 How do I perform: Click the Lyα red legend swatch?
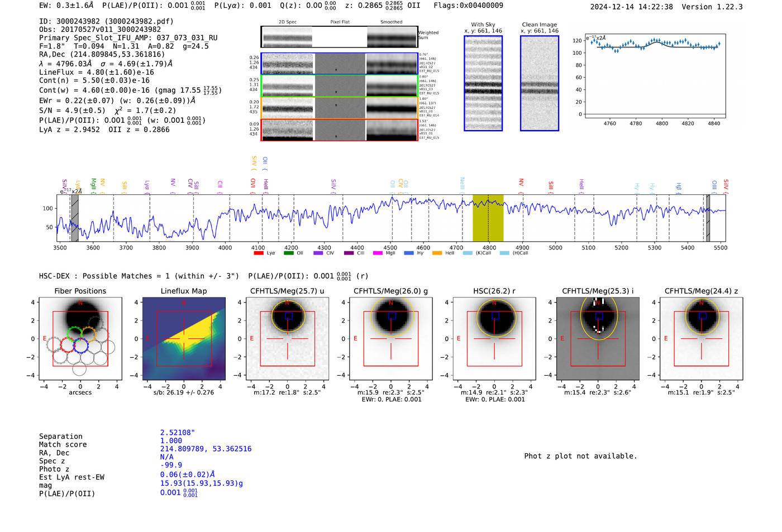coord(259,253)
